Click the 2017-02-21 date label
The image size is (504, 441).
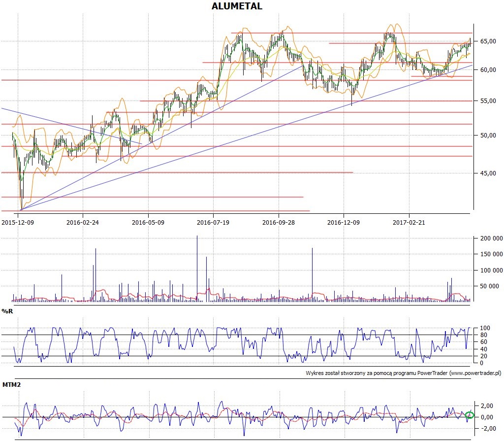(409, 222)
